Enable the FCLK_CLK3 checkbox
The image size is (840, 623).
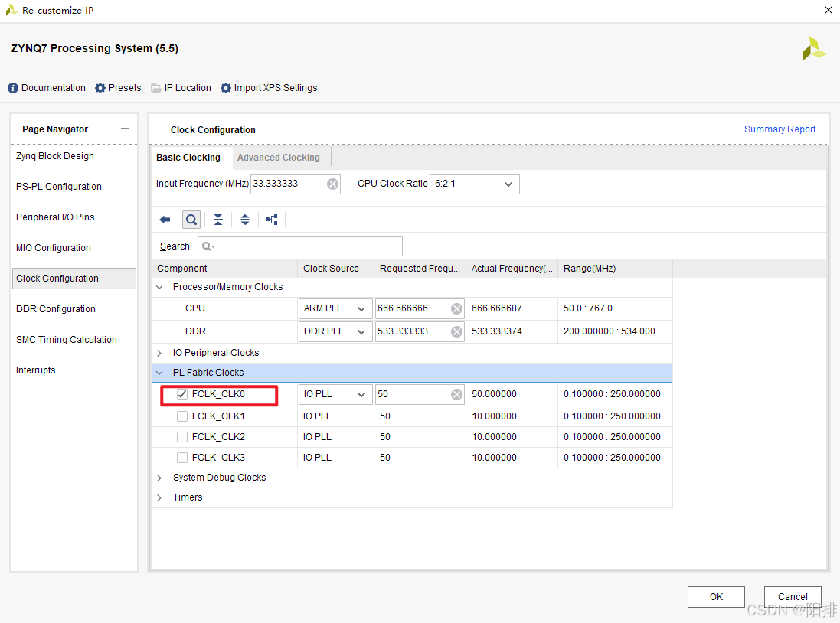(182, 458)
